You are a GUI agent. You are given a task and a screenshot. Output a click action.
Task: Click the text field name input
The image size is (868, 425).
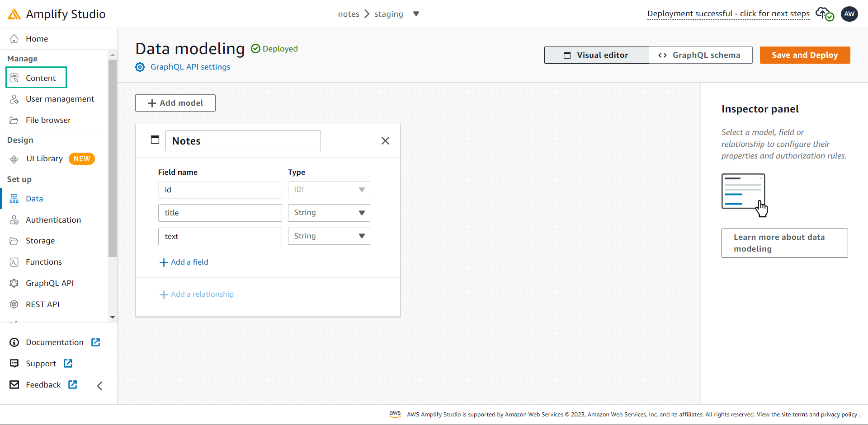[220, 236]
